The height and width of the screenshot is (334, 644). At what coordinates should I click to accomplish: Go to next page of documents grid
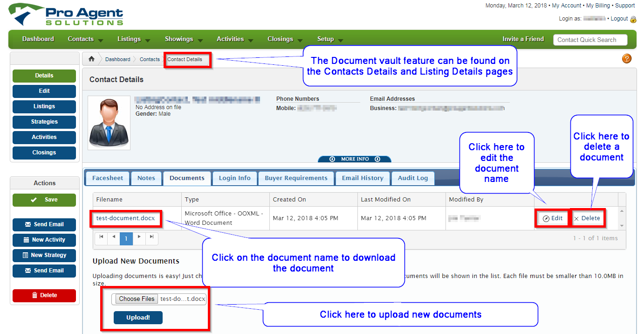[x=139, y=237]
